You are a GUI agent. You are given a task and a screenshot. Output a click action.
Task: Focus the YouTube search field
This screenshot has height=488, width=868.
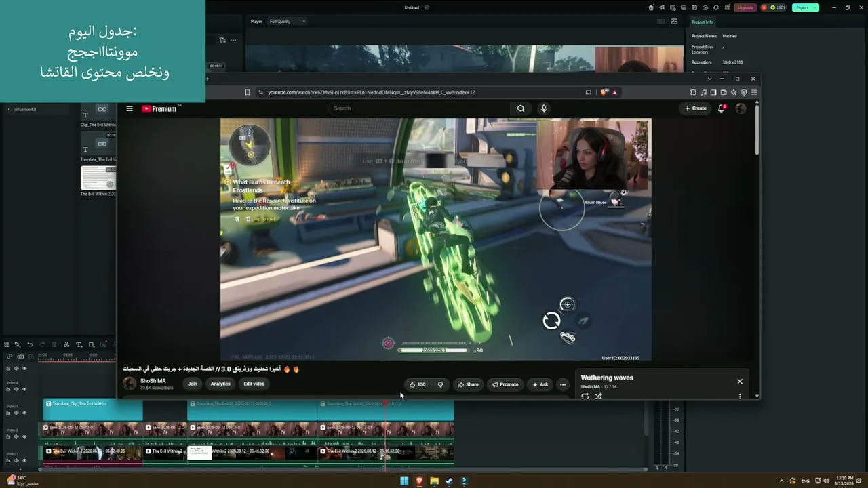(x=420, y=108)
